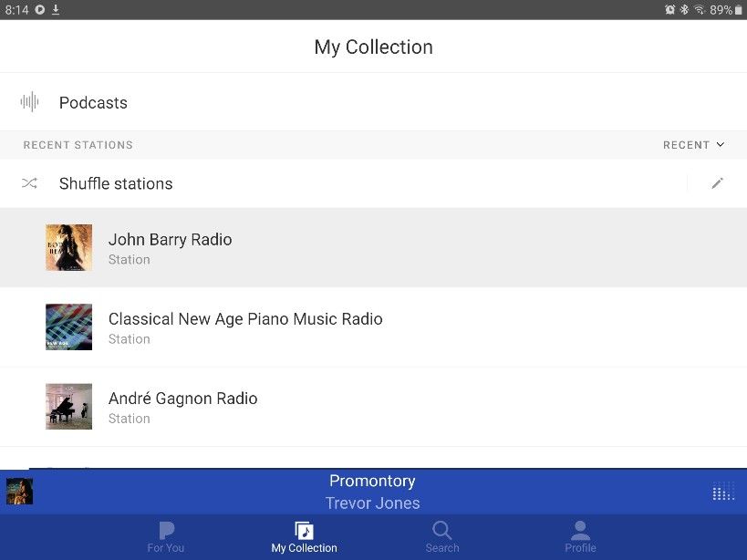Click the pencil edit stations icon

pos(717,183)
